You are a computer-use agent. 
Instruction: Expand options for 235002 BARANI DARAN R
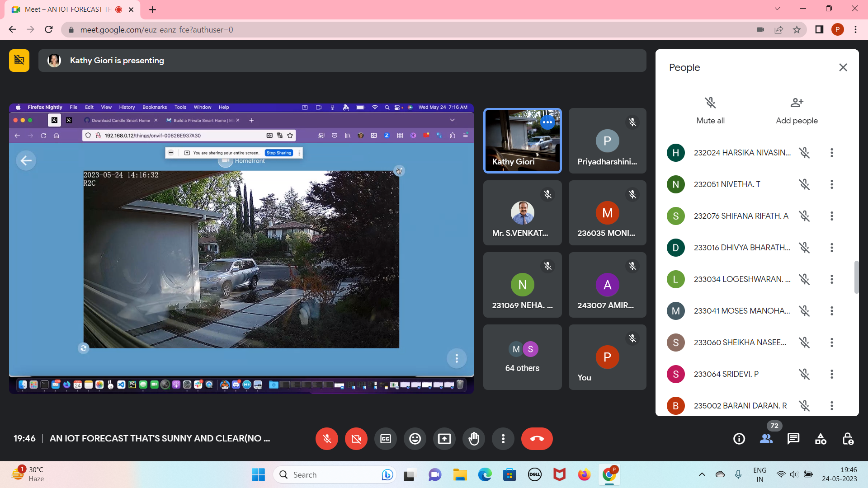[832, 406]
